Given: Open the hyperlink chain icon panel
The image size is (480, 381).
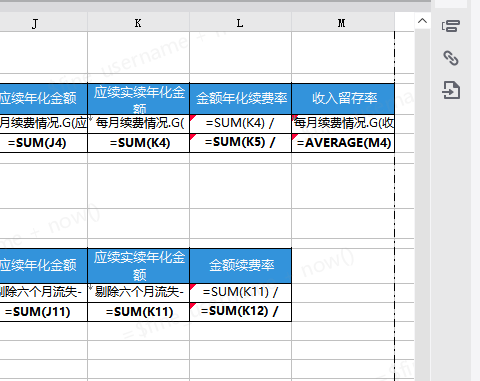Looking at the screenshot, I should pos(451,58).
